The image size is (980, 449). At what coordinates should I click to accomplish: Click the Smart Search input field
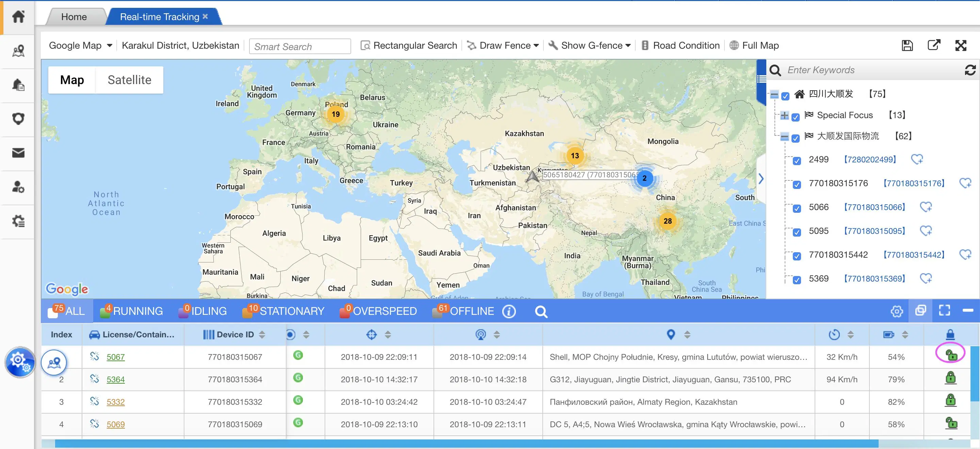(300, 46)
